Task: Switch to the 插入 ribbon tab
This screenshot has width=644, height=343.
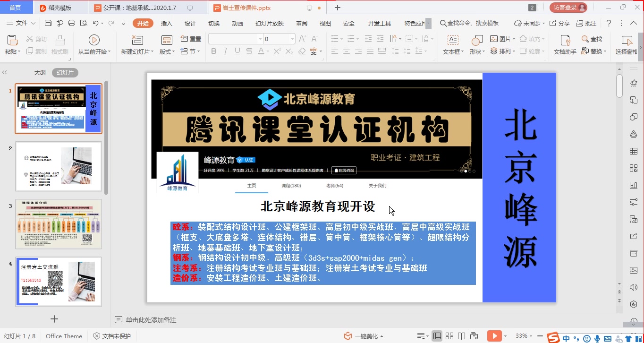Action: (166, 23)
